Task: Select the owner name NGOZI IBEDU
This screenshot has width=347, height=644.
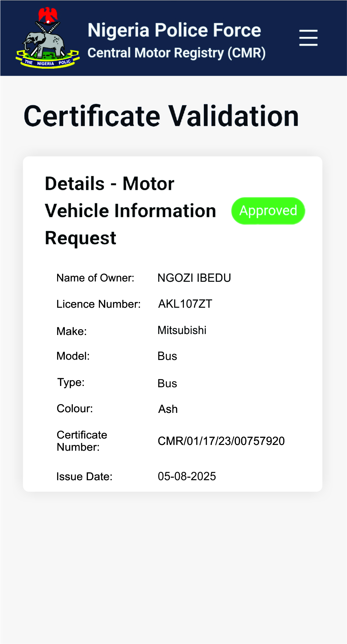Action: [x=194, y=278]
